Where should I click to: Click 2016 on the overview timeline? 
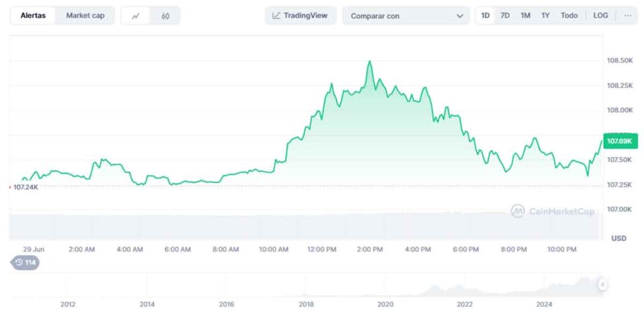point(226,304)
